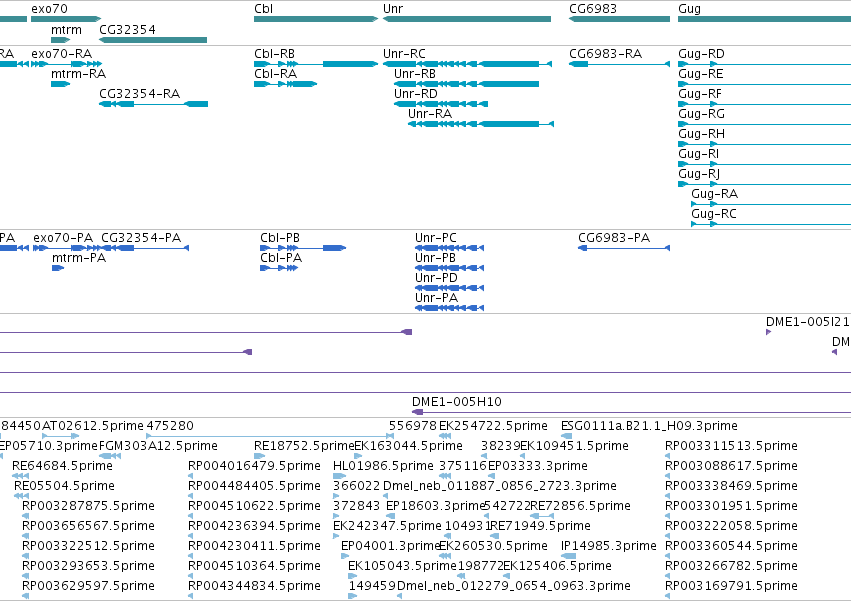Click the Dmel_neb_011887_0856_2723.3prime label

[x=500, y=486]
